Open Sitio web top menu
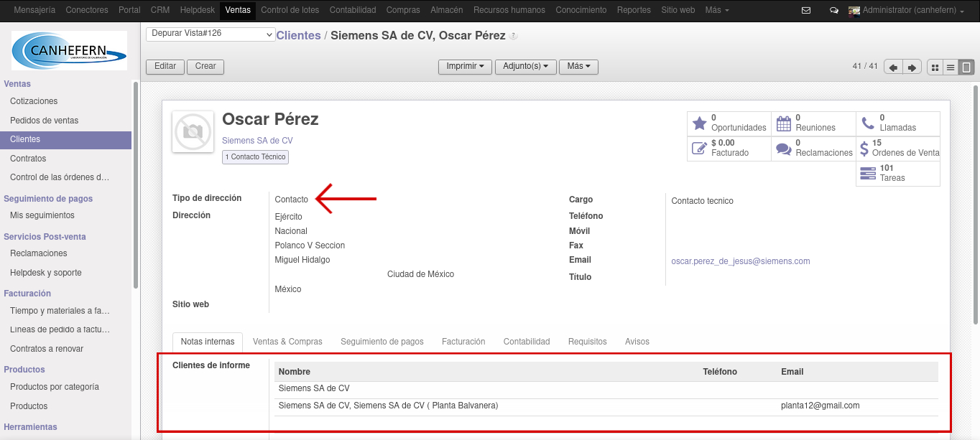 coord(678,10)
